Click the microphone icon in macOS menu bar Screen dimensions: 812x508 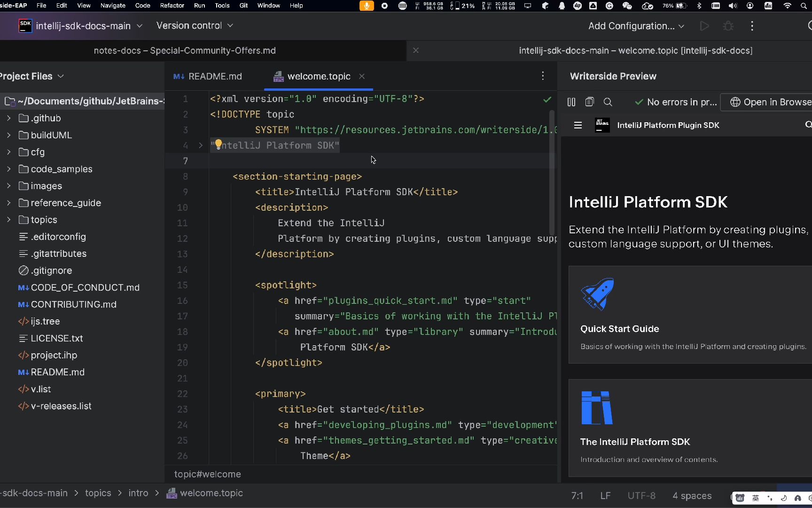coord(367,6)
